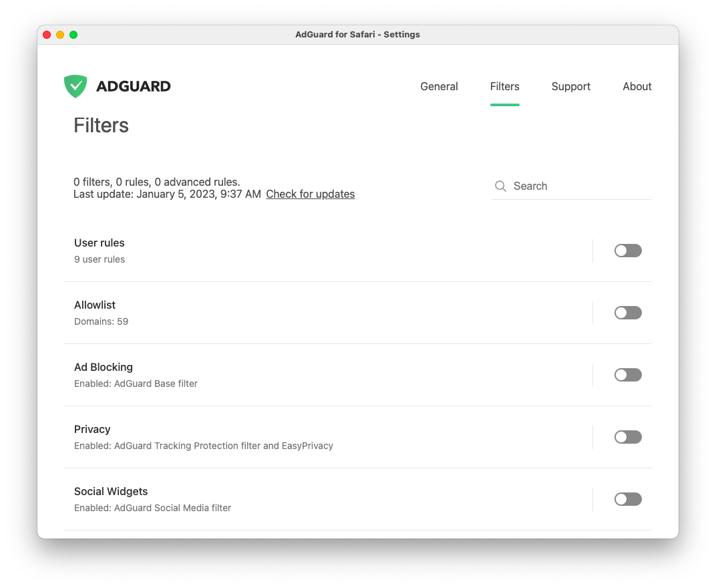Turn on the Allowlist switch
This screenshot has height=588, width=716.
point(628,313)
